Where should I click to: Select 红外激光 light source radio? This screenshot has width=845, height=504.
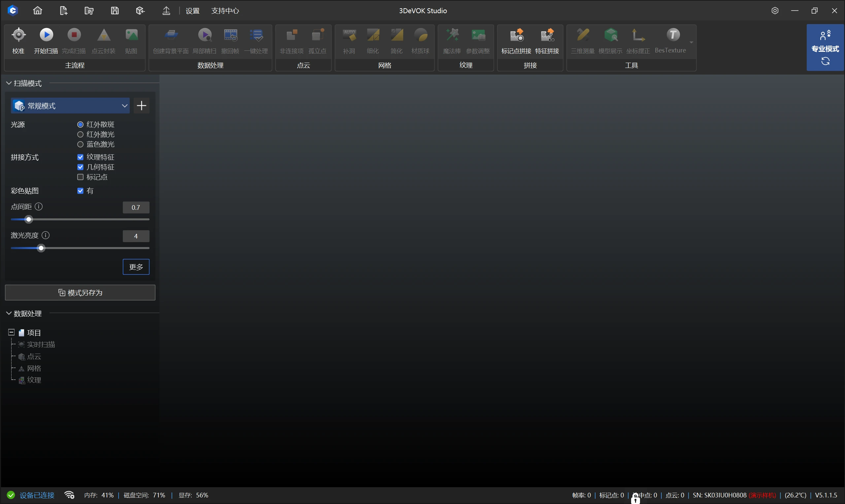click(81, 135)
